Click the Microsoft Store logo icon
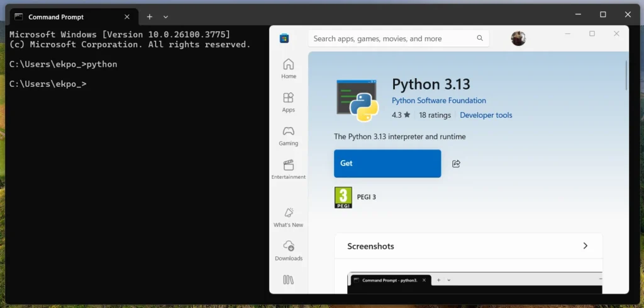 [x=284, y=38]
